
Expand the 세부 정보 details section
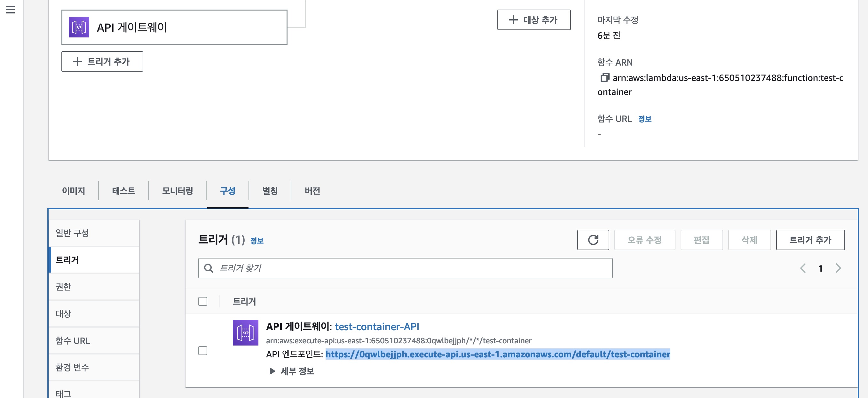click(x=292, y=371)
